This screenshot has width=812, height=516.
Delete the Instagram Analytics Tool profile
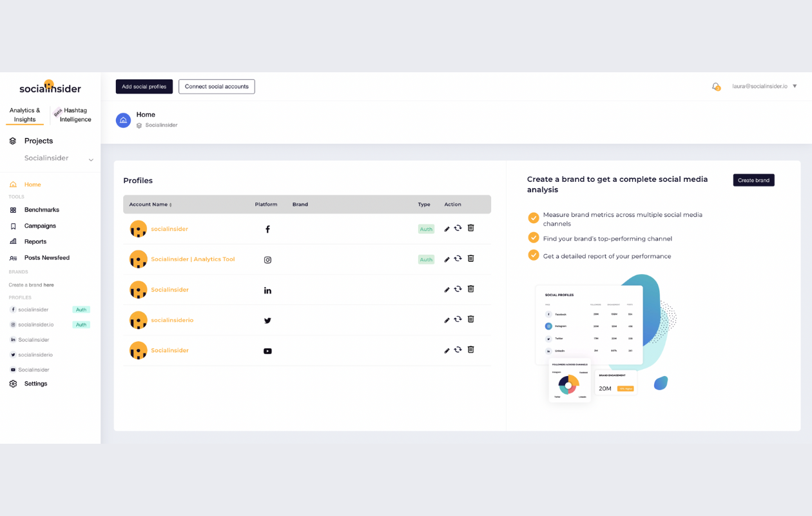pos(470,258)
